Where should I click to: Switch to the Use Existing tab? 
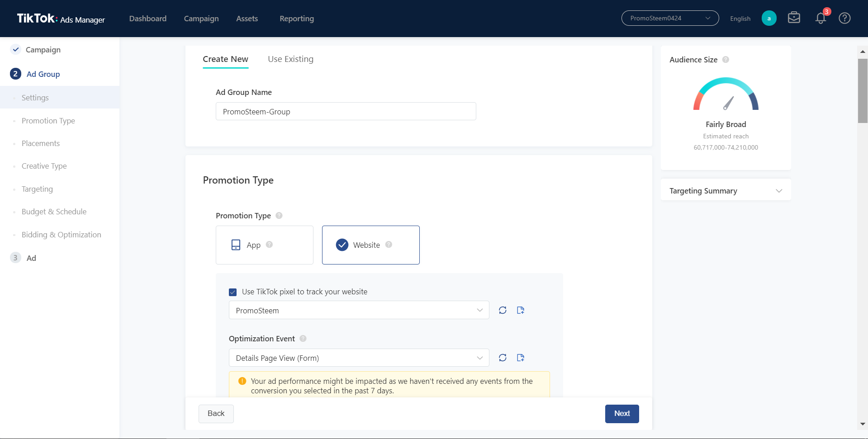[290, 59]
